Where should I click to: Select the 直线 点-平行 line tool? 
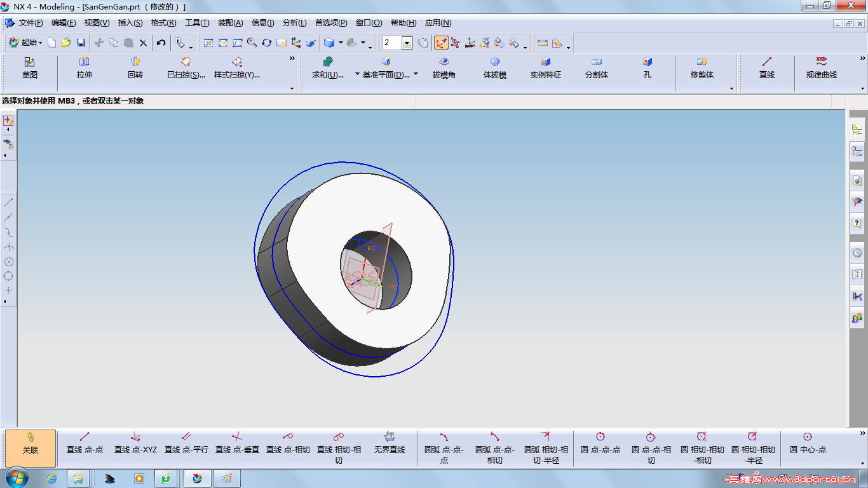click(x=186, y=444)
